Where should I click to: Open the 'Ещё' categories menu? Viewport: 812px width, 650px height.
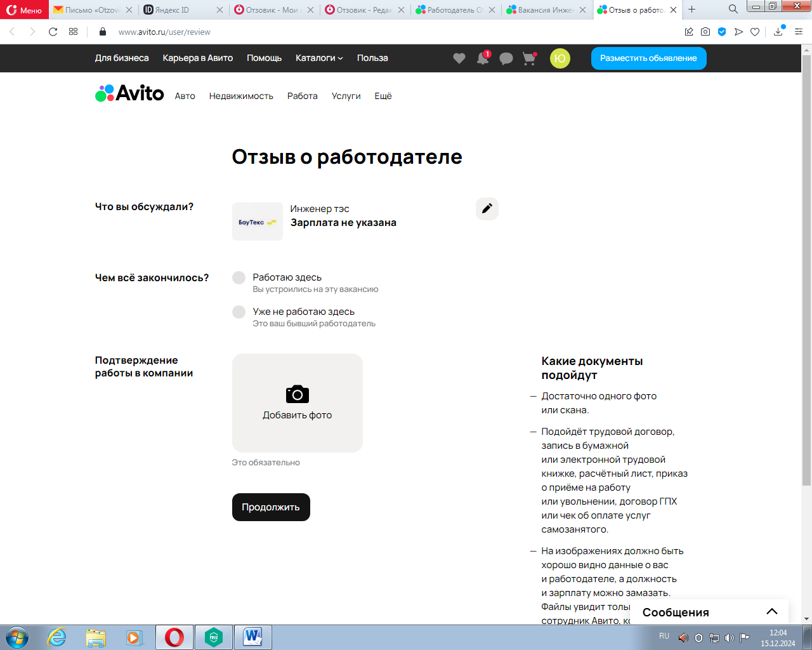point(383,96)
